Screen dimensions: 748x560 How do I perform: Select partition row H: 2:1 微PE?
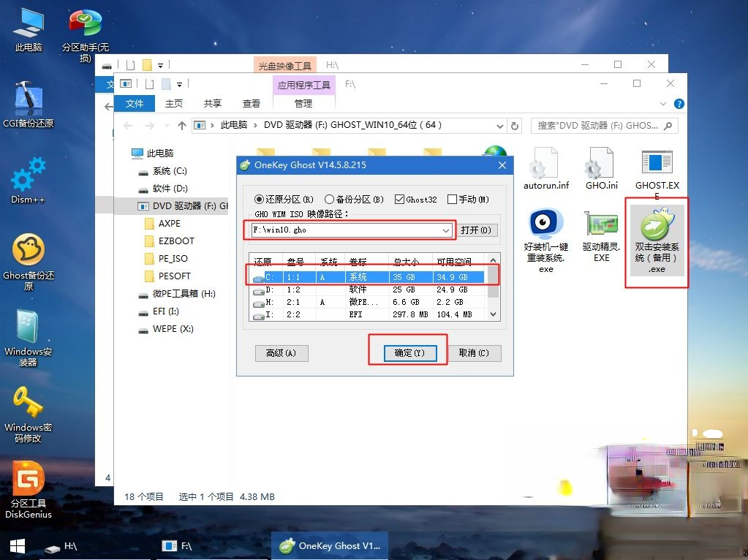pos(367,302)
